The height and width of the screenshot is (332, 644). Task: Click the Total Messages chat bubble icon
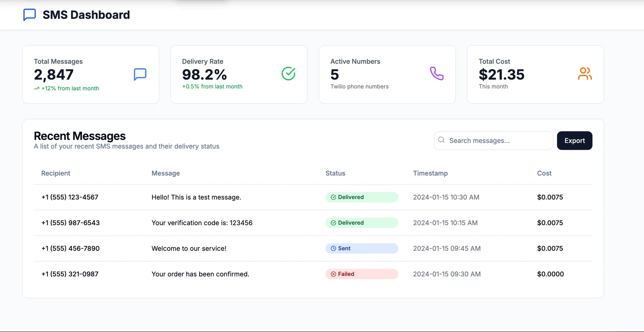[x=140, y=74]
